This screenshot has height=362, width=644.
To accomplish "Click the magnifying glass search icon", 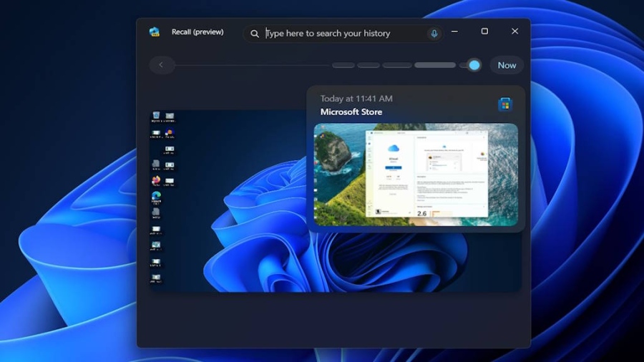I will tap(255, 34).
